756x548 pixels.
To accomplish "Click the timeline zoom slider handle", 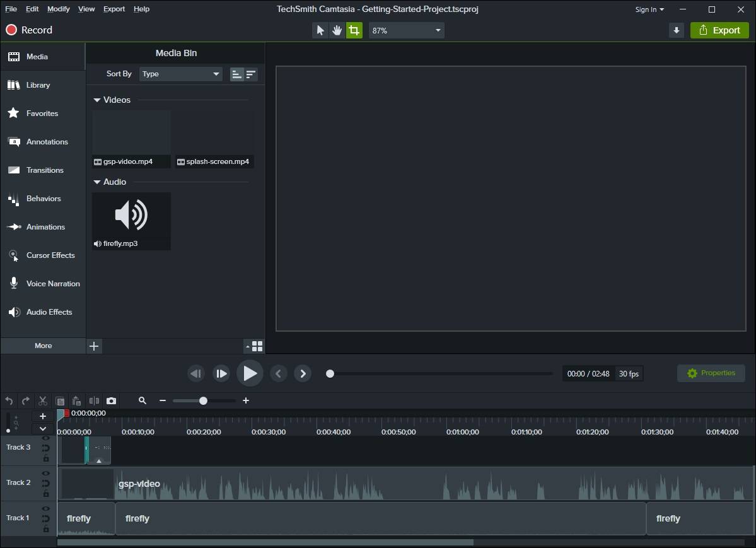I will click(203, 400).
